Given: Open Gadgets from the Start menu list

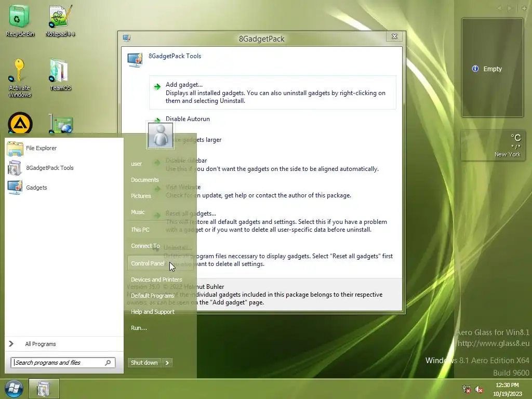Looking at the screenshot, I should pyautogui.click(x=64, y=188).
